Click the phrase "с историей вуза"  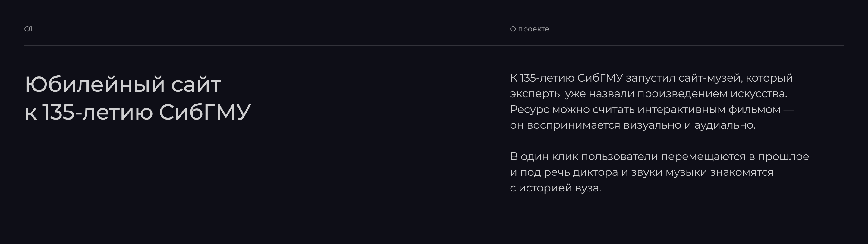pos(555,188)
